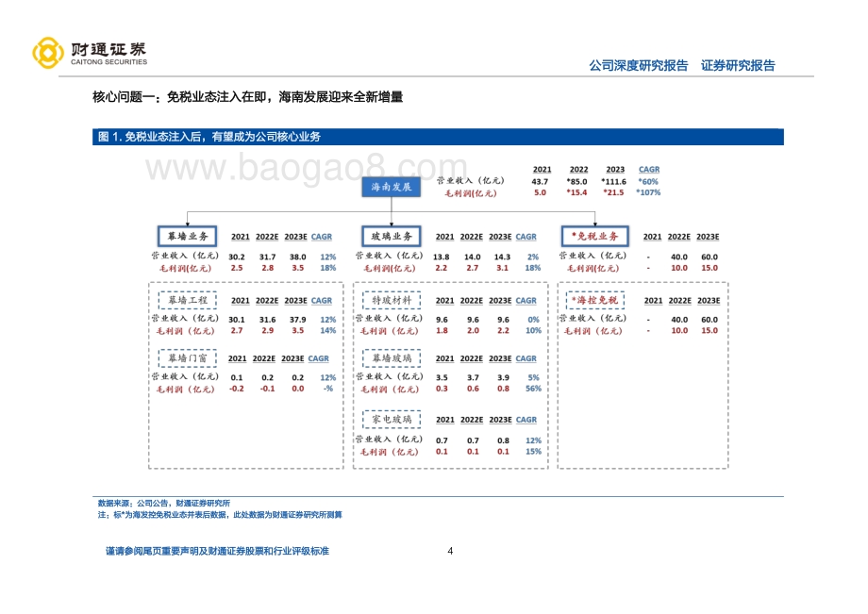Click the 14.3 revenue value under 玻璃业务
Viewport: 868px width, 614px height.
(502, 257)
